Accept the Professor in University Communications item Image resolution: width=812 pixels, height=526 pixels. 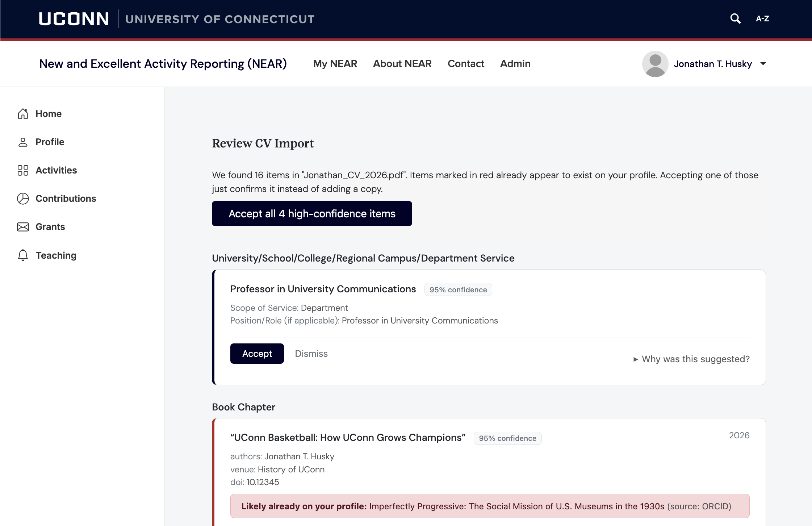click(257, 354)
